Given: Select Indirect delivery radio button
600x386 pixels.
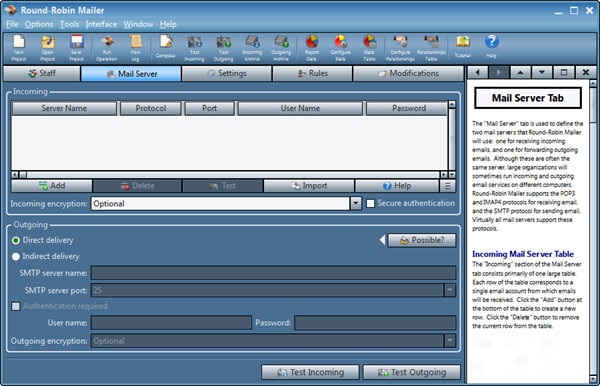Looking at the screenshot, I should [16, 257].
